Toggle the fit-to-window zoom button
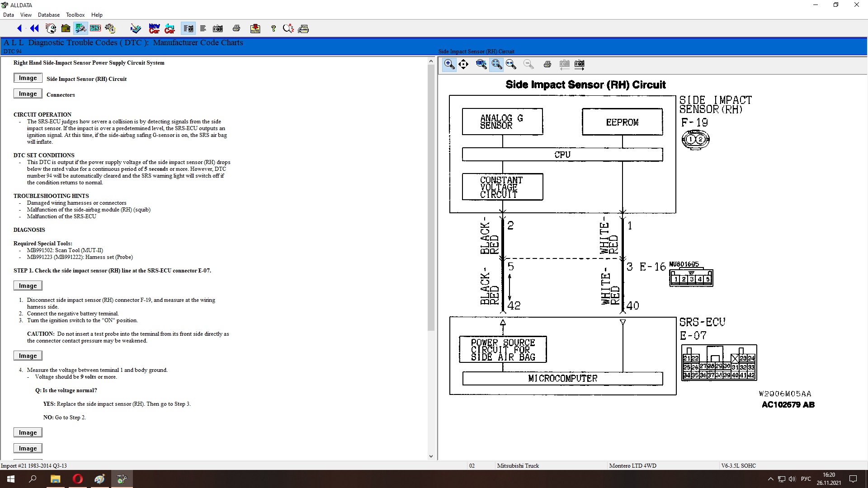The height and width of the screenshot is (488, 868). [496, 64]
